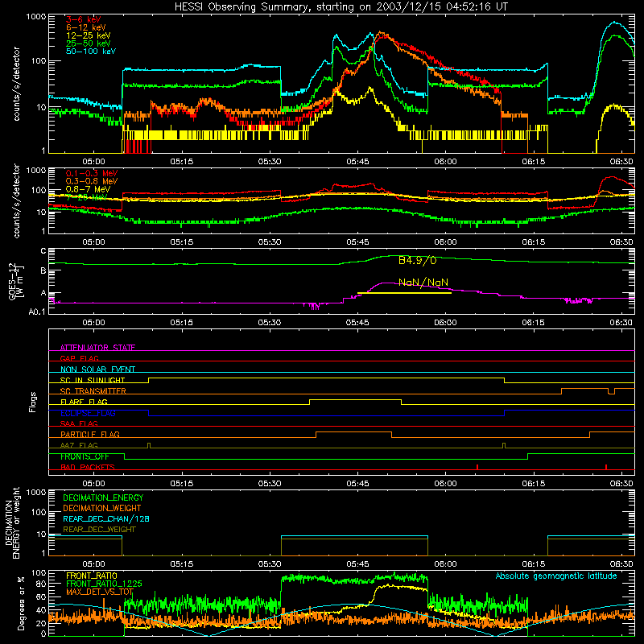Screen dimensions: 644x644
Task: Click the 05:15 tick under the Flags panel
Action: pos(182,484)
